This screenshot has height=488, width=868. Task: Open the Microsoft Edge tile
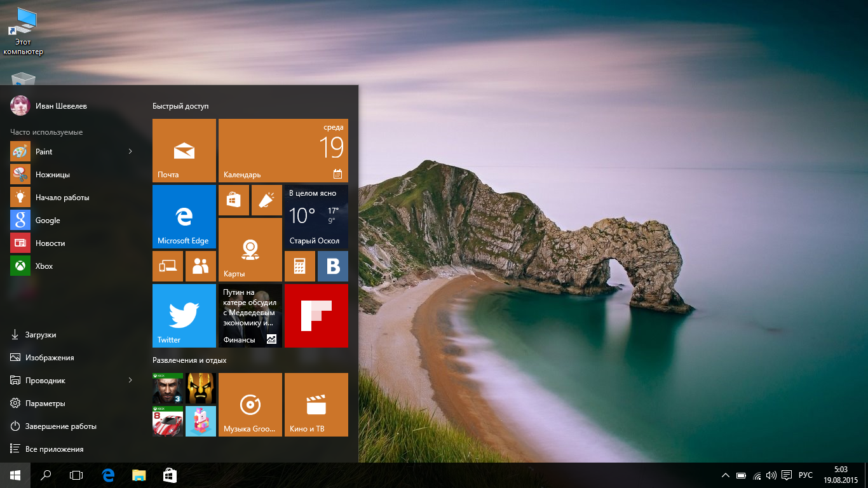(x=184, y=217)
